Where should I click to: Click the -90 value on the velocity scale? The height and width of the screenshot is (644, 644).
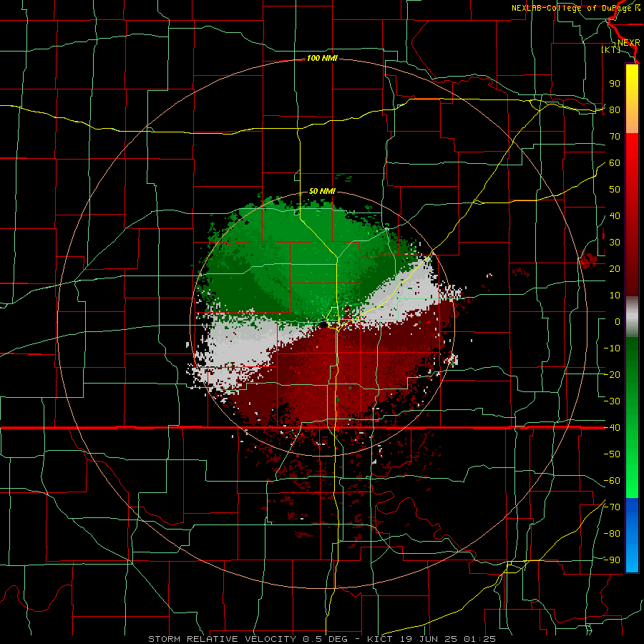pyautogui.click(x=612, y=560)
